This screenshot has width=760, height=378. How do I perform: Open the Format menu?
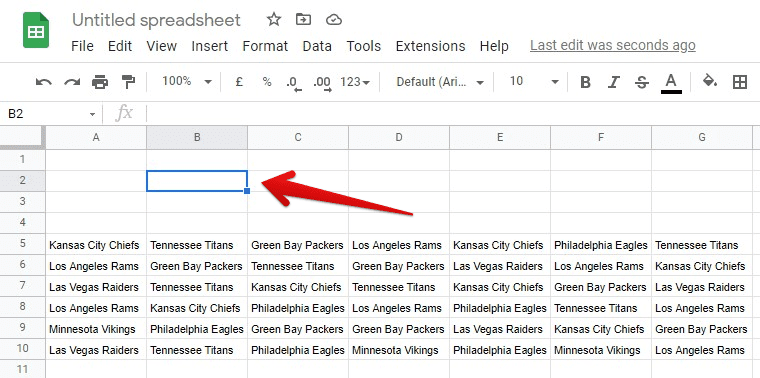(x=265, y=46)
